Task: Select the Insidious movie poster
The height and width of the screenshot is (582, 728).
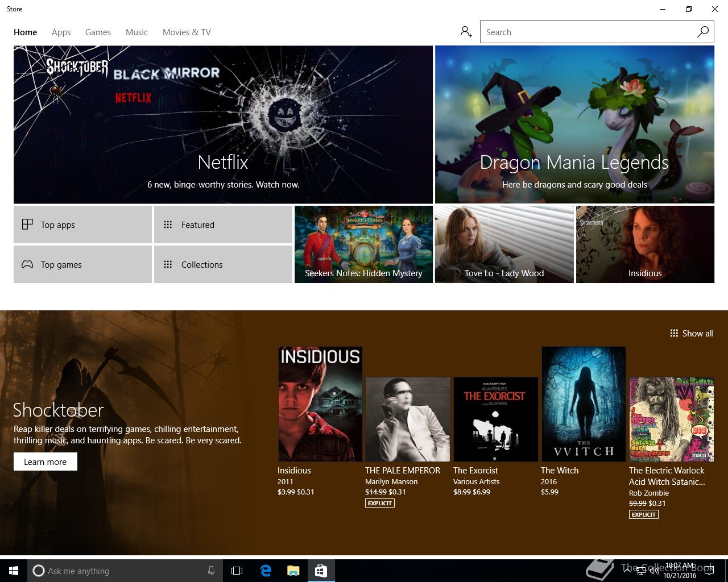Action: [x=320, y=404]
